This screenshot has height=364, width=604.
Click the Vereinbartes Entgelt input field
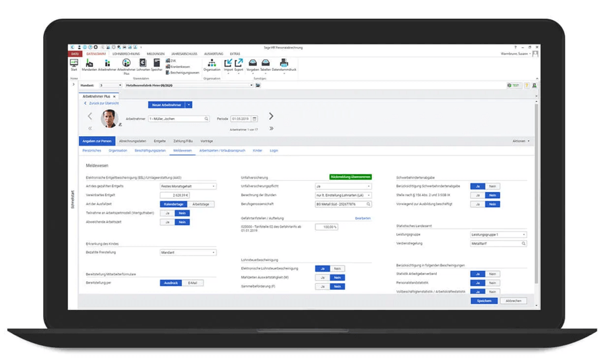(175, 195)
